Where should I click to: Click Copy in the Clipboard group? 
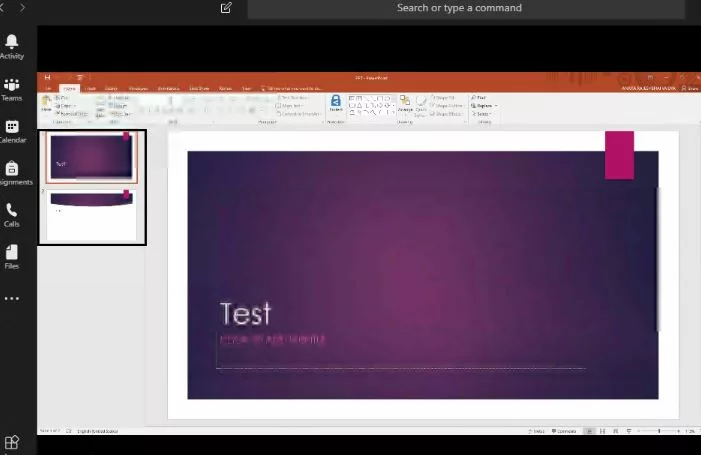(x=65, y=106)
